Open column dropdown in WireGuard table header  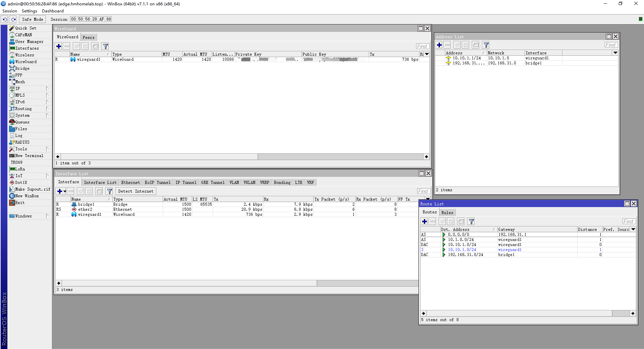coord(427,54)
